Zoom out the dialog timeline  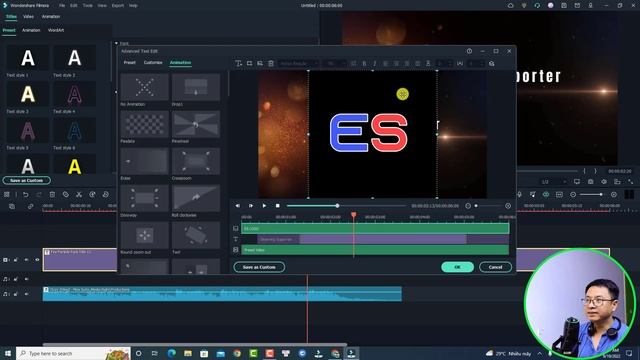point(468,206)
